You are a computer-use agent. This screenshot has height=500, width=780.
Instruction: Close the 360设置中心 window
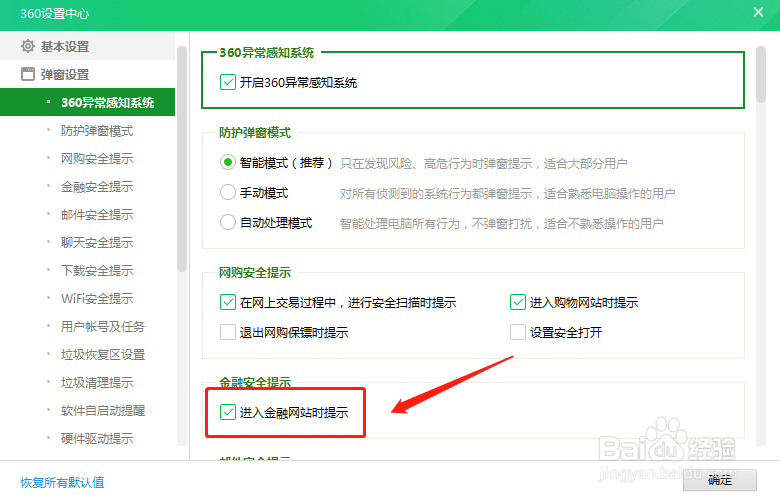[758, 12]
